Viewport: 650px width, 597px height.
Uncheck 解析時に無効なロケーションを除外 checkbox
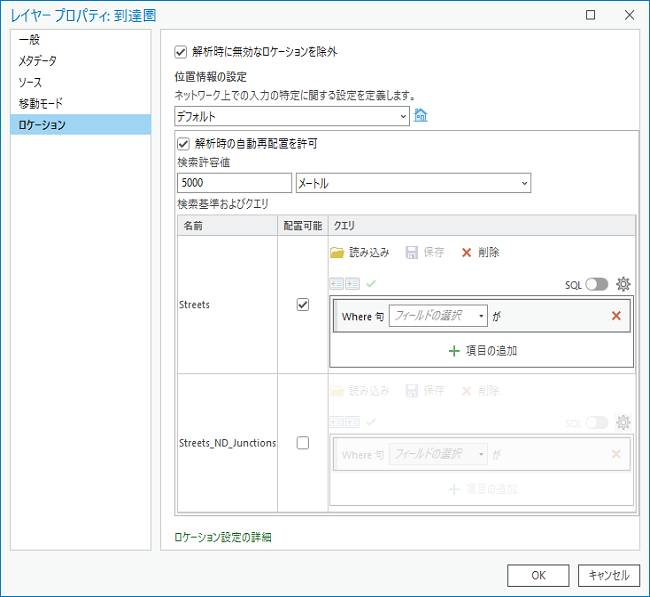pyautogui.click(x=181, y=51)
